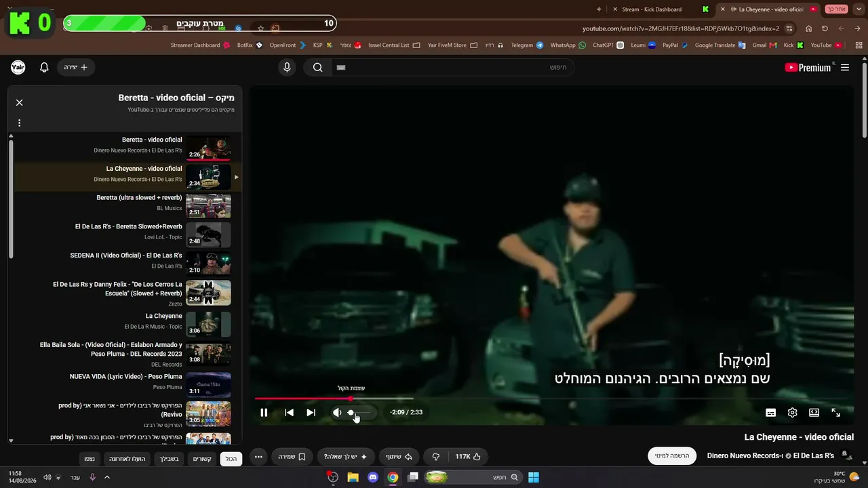
Task: Dislike the video with thumbs down
Action: [436, 457]
